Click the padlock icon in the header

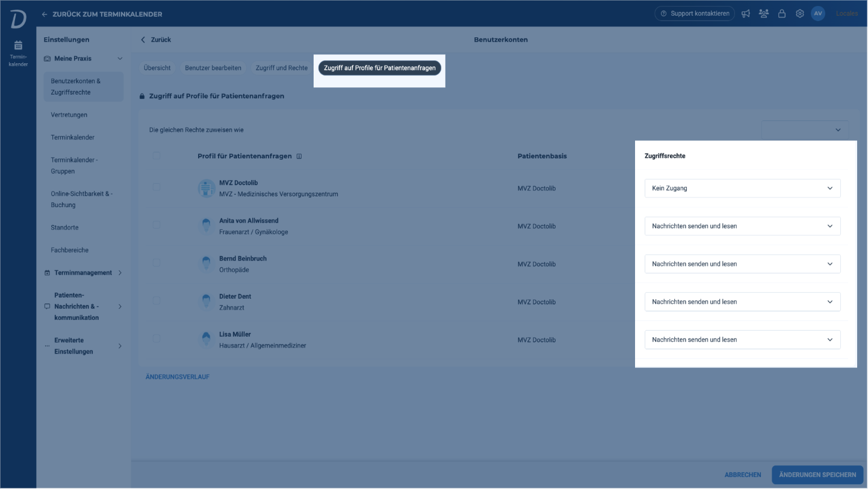point(782,13)
